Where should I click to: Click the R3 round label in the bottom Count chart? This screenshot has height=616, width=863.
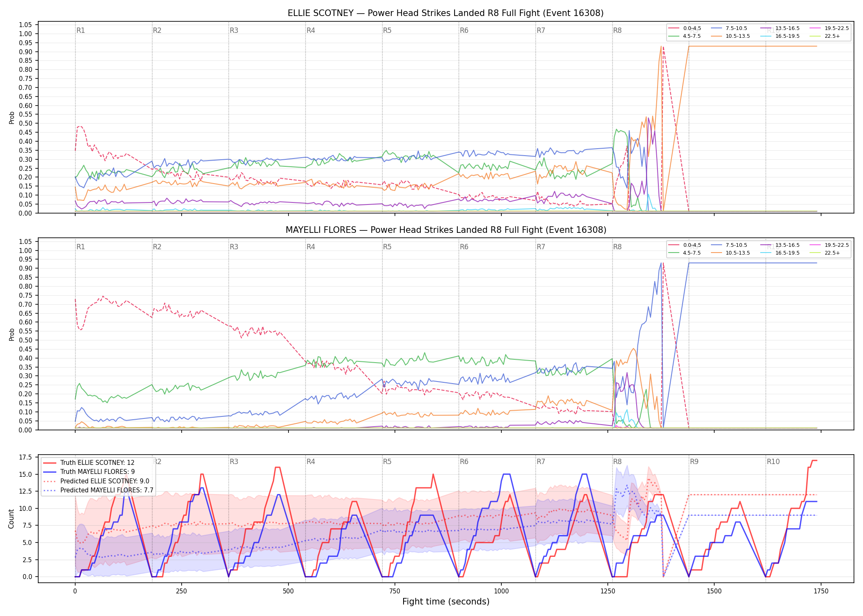point(234,462)
